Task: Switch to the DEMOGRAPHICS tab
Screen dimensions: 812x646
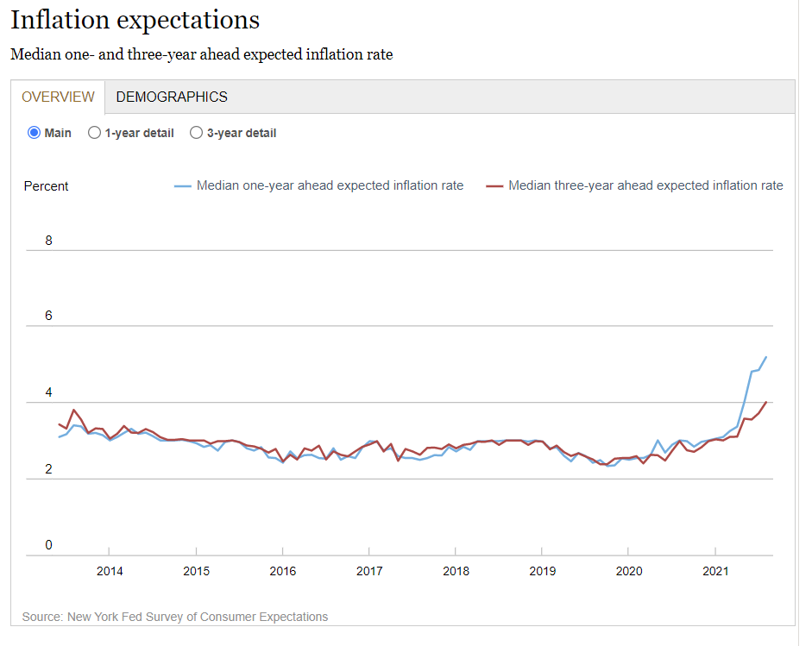Action: [x=172, y=97]
